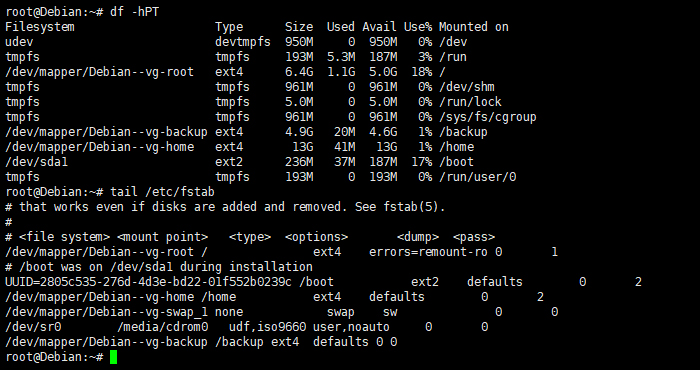Click the '/sys/fs/cgroup' mount point
This screenshot has height=370, width=700.
[x=488, y=117]
